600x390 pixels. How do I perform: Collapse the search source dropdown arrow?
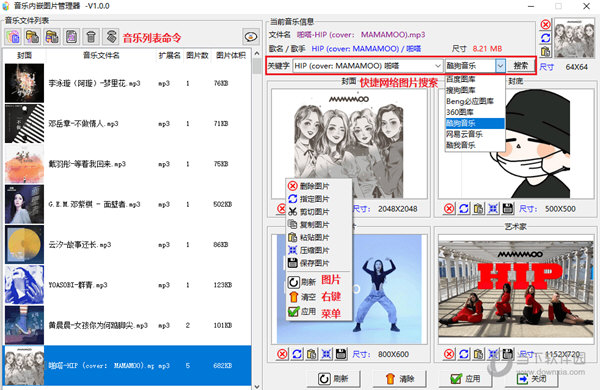[x=500, y=66]
